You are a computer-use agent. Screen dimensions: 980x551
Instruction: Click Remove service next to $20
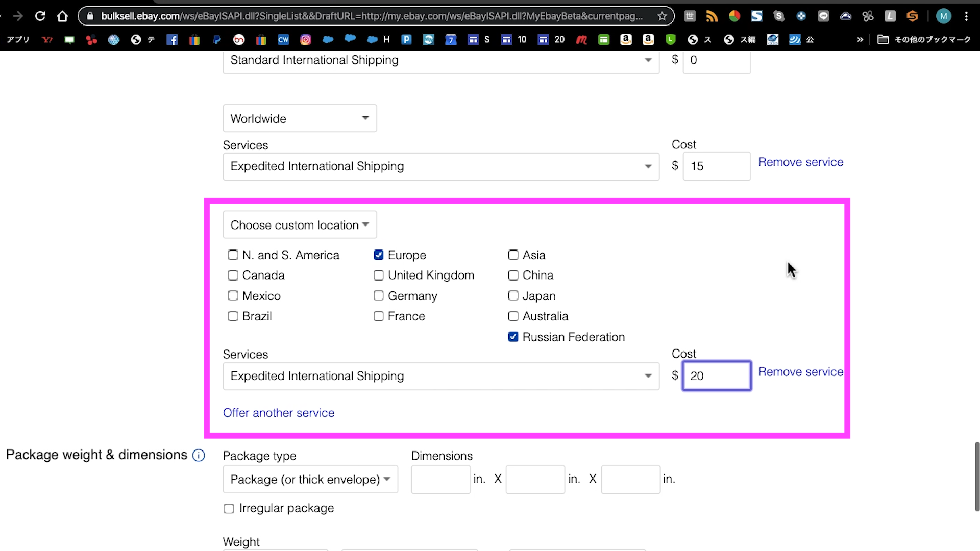click(x=800, y=372)
